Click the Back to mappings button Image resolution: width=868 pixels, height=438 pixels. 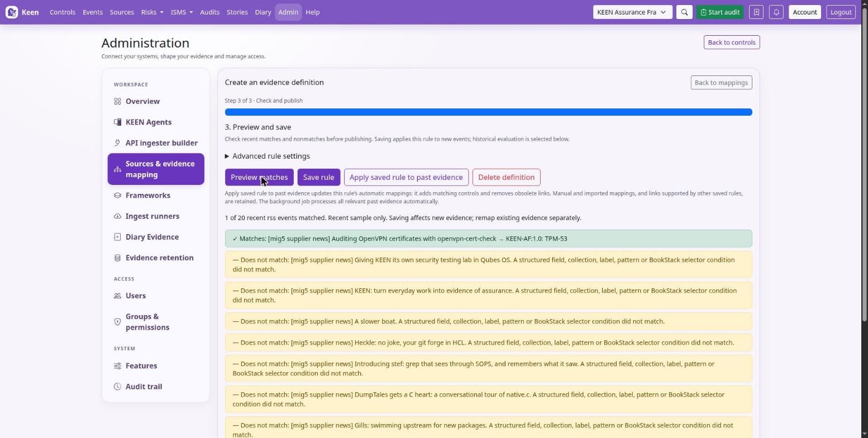[721, 83]
